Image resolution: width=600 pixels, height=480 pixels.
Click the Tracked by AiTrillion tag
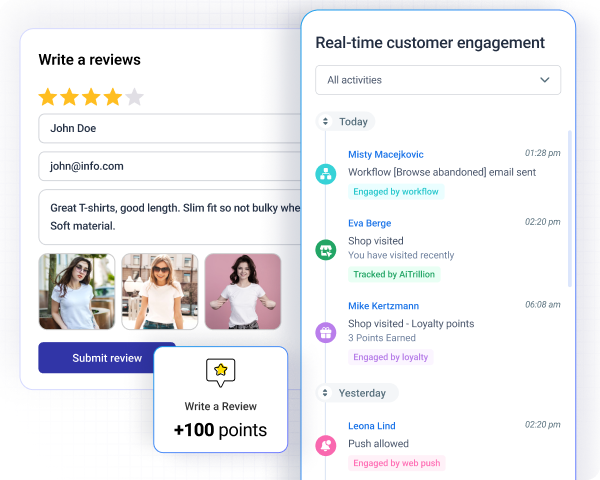click(394, 274)
